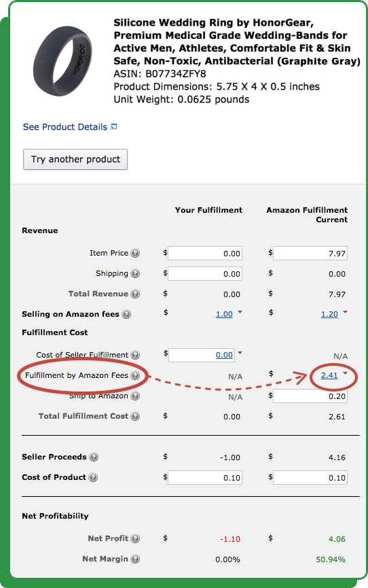Click Amazon Seller Proceeds value 4.16
This screenshot has height=588, width=368.
tap(337, 457)
